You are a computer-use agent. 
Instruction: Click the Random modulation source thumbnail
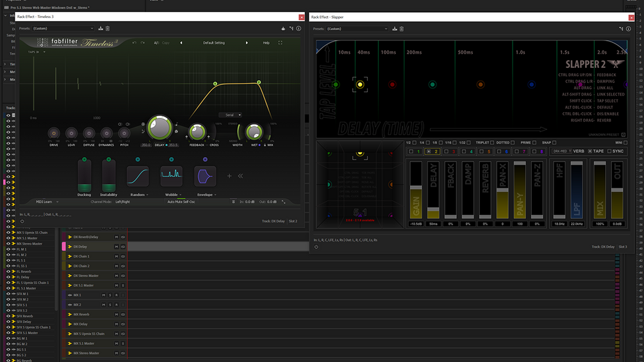click(x=138, y=176)
